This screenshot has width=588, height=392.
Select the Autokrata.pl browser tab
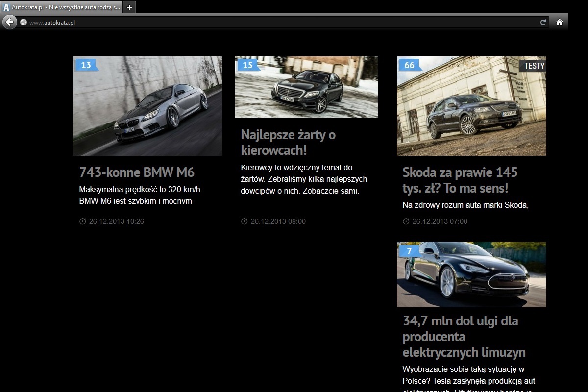pos(61,7)
